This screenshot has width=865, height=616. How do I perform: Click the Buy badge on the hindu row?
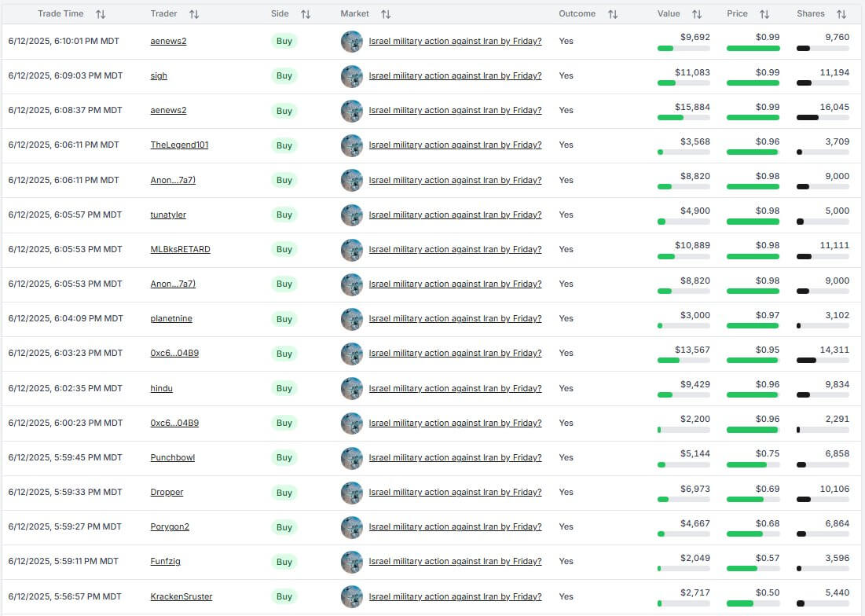[284, 388]
